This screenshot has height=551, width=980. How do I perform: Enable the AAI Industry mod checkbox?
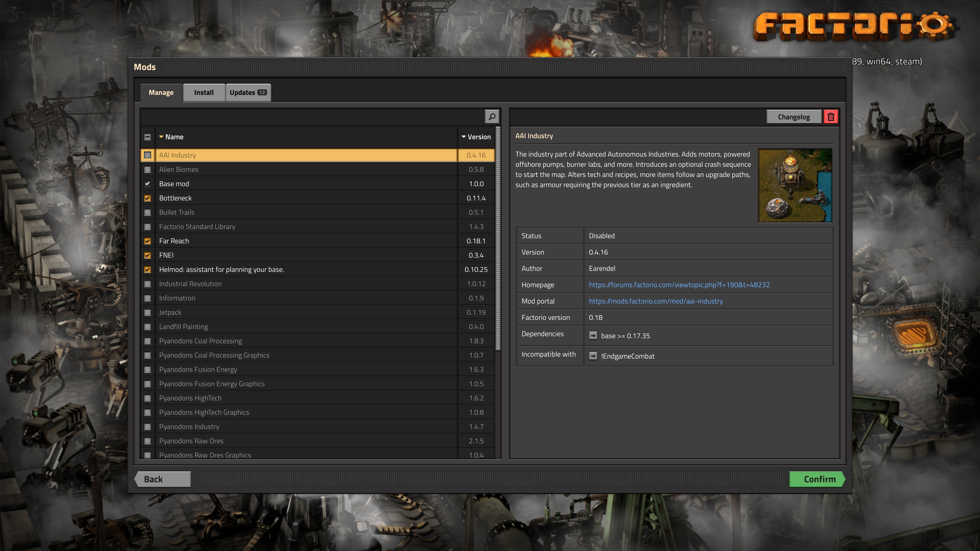pyautogui.click(x=148, y=155)
